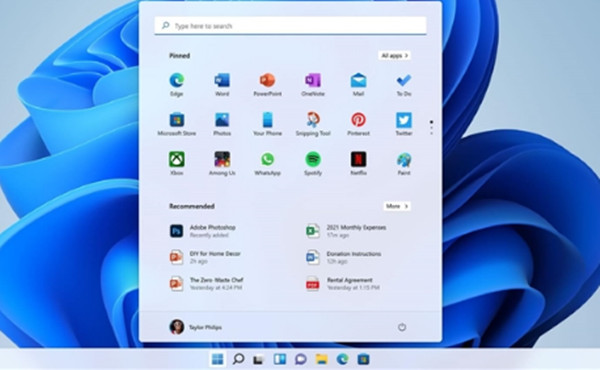Open Adobe Photoshop recommended item
This screenshot has width=600, height=370.
click(x=203, y=231)
